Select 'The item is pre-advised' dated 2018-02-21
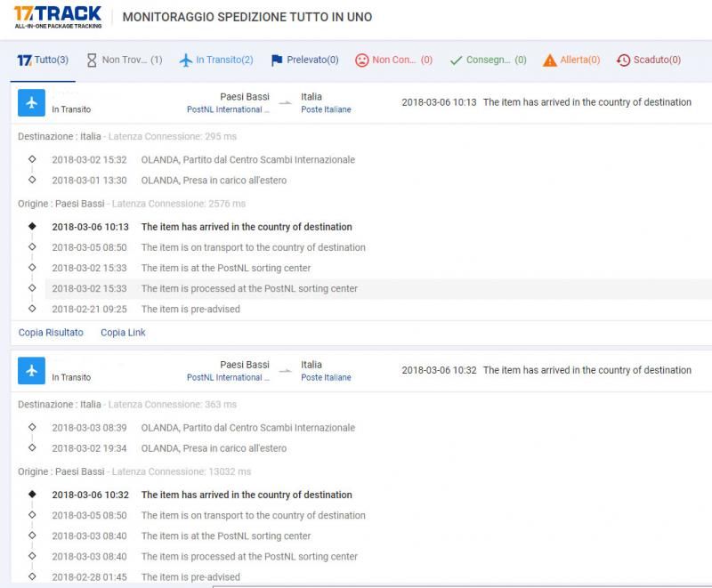 click(190, 309)
